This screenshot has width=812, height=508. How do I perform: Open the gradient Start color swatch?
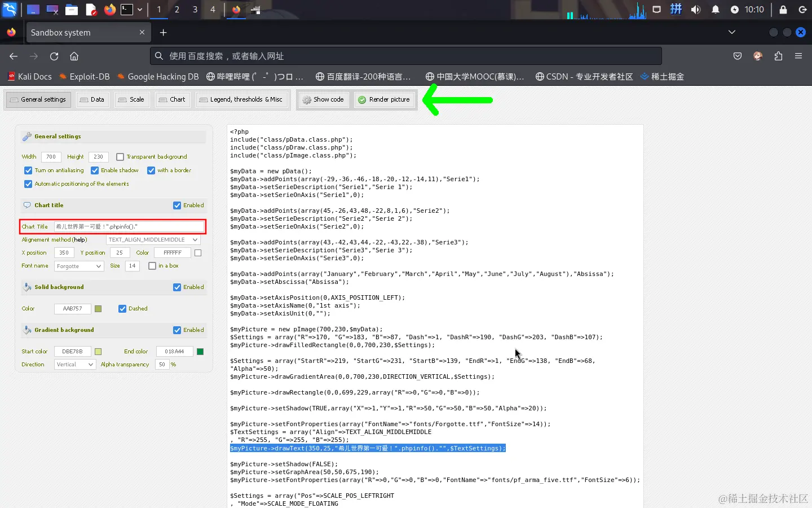coord(98,352)
